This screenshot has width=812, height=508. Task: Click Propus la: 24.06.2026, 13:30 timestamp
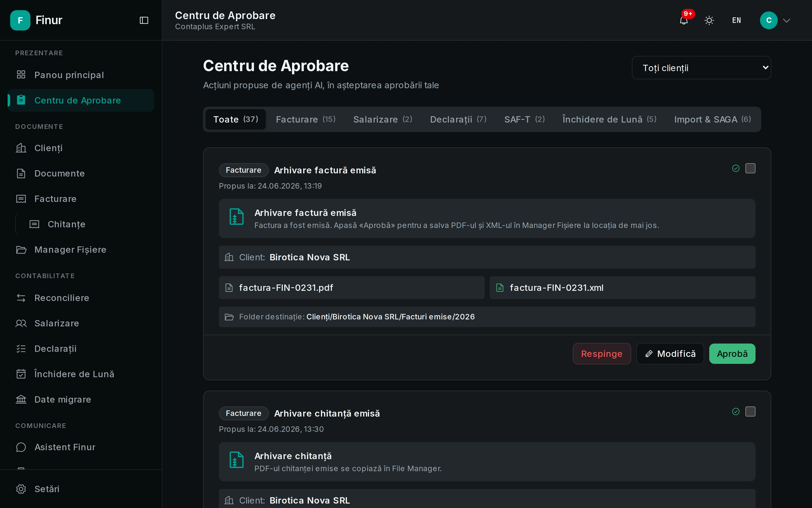(x=271, y=429)
